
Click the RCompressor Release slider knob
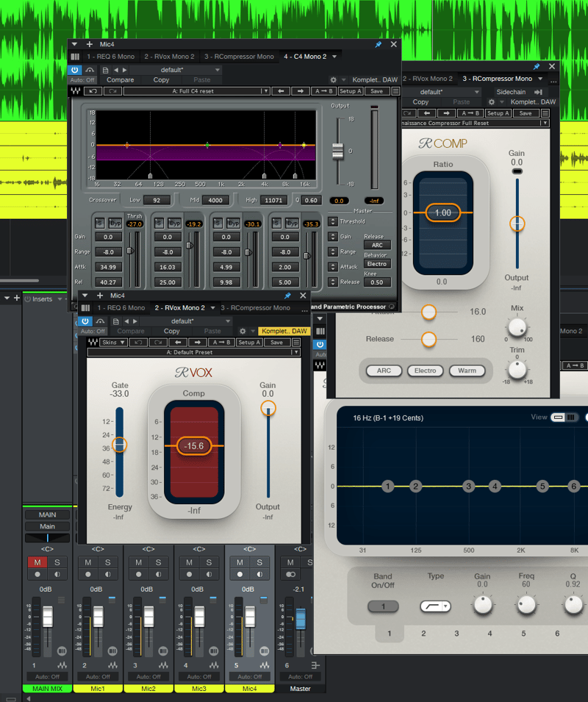point(429,339)
